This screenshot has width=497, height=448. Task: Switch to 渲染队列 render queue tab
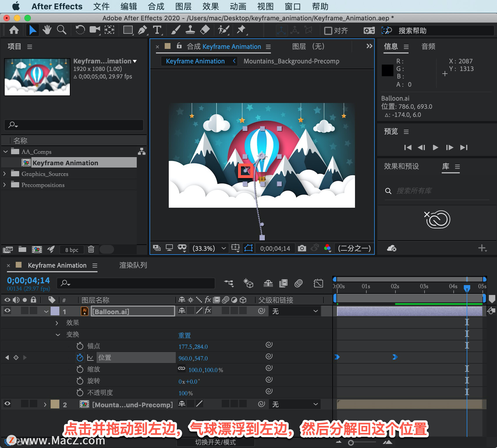click(133, 265)
